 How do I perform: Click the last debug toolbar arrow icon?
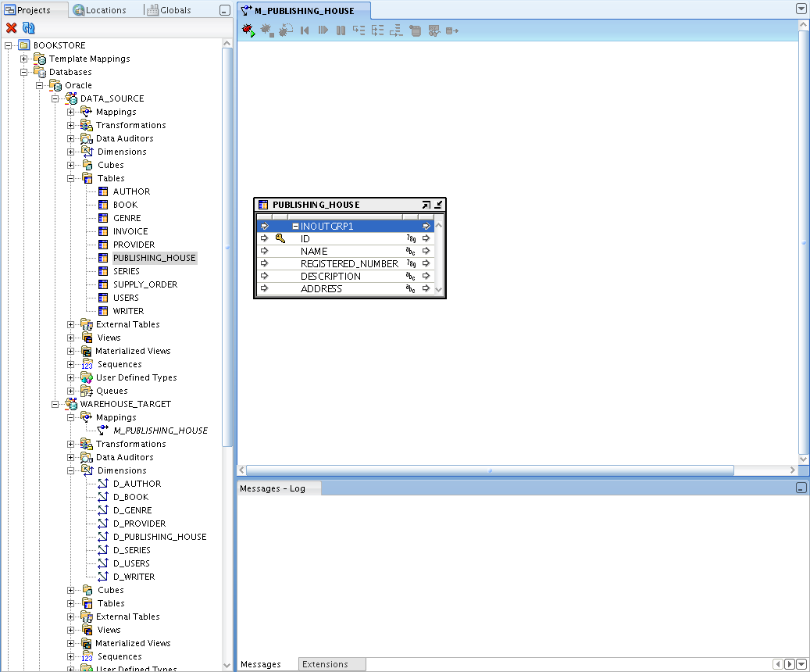452,30
